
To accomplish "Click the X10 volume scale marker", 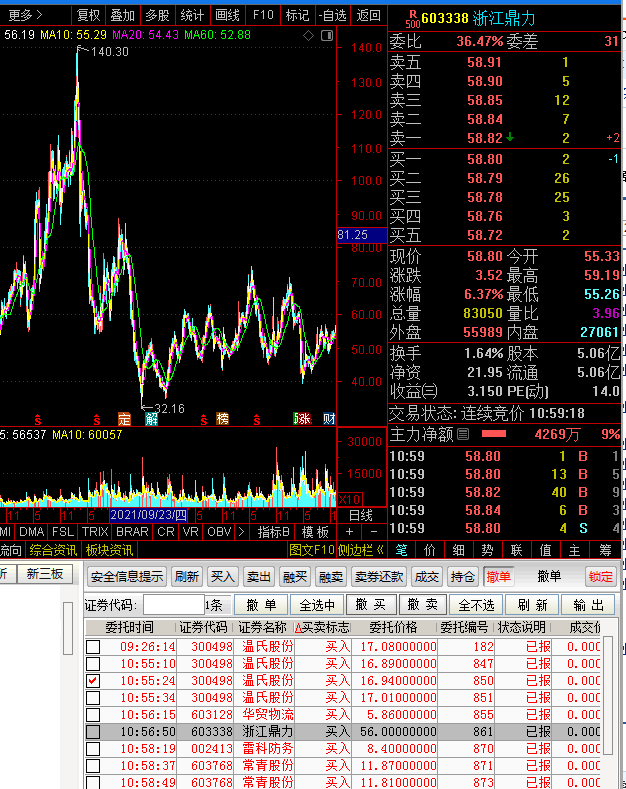I will pos(349,500).
